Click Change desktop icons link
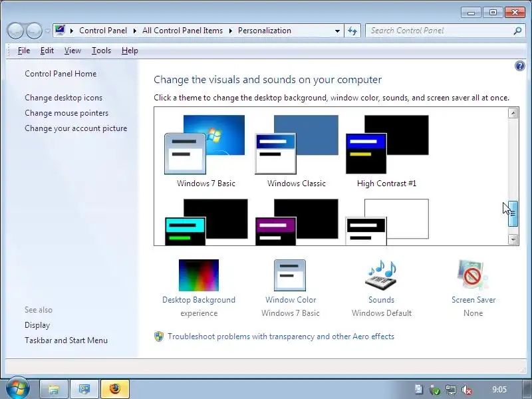 point(63,98)
